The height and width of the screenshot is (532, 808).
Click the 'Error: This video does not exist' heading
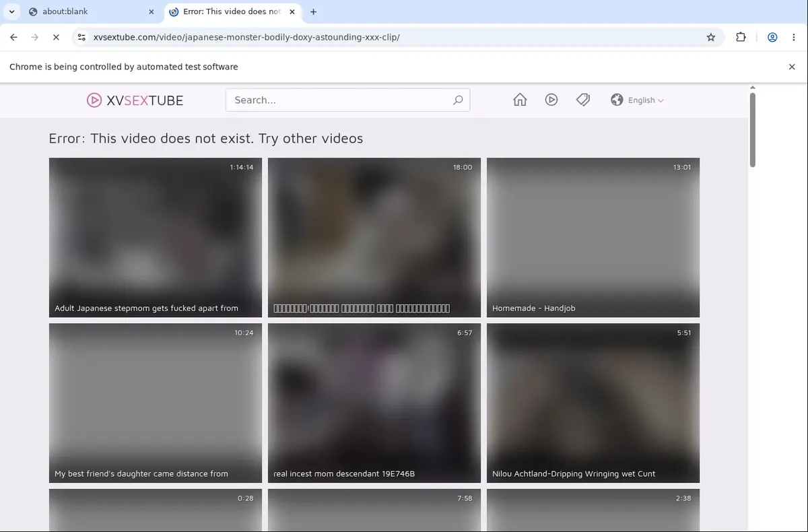[x=206, y=139]
